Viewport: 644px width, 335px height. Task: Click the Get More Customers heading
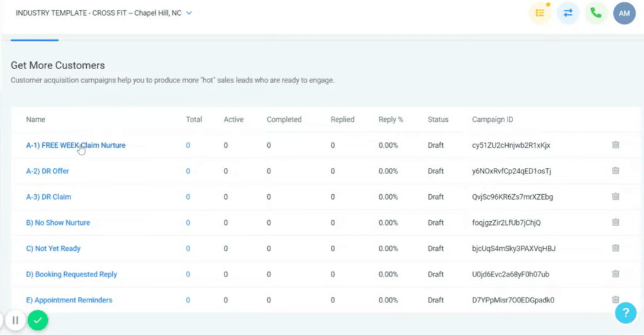click(x=58, y=65)
